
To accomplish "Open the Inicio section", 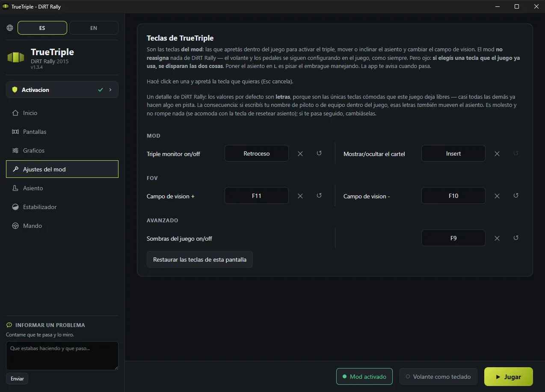I will point(62,113).
